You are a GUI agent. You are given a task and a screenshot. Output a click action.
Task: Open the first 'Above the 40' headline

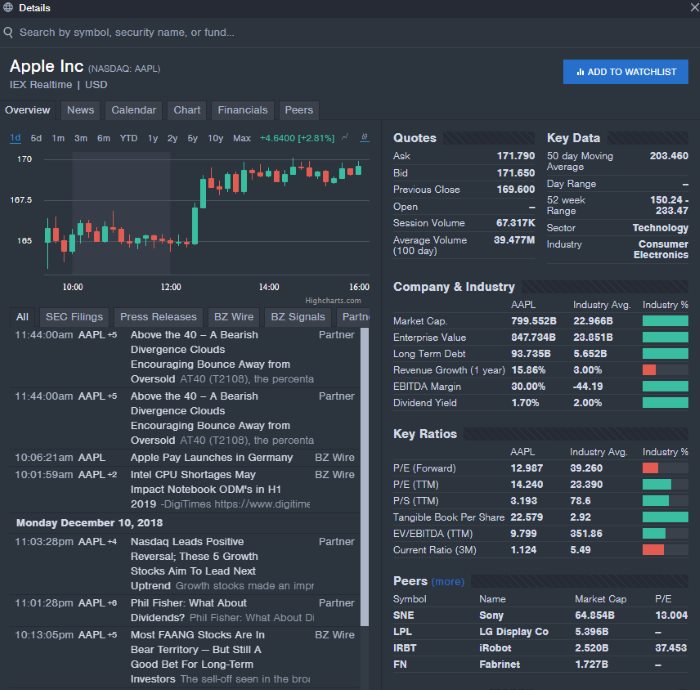pyautogui.click(x=210, y=357)
